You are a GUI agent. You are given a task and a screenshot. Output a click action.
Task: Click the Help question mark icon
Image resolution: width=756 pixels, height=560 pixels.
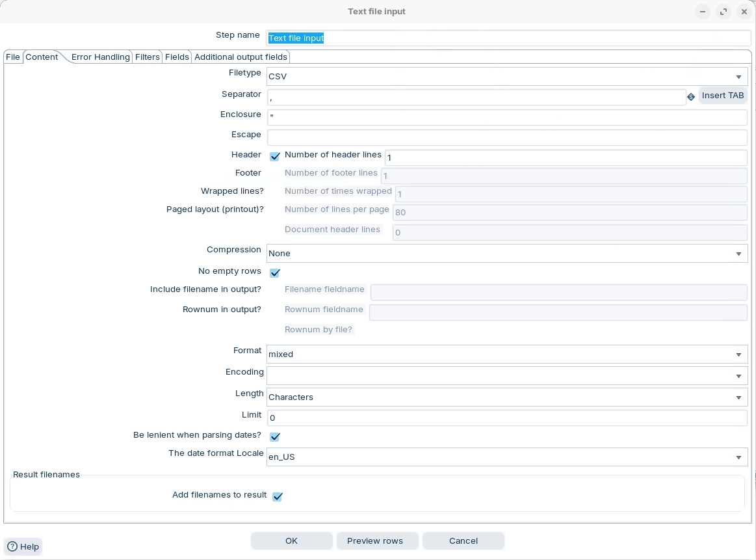point(12,546)
